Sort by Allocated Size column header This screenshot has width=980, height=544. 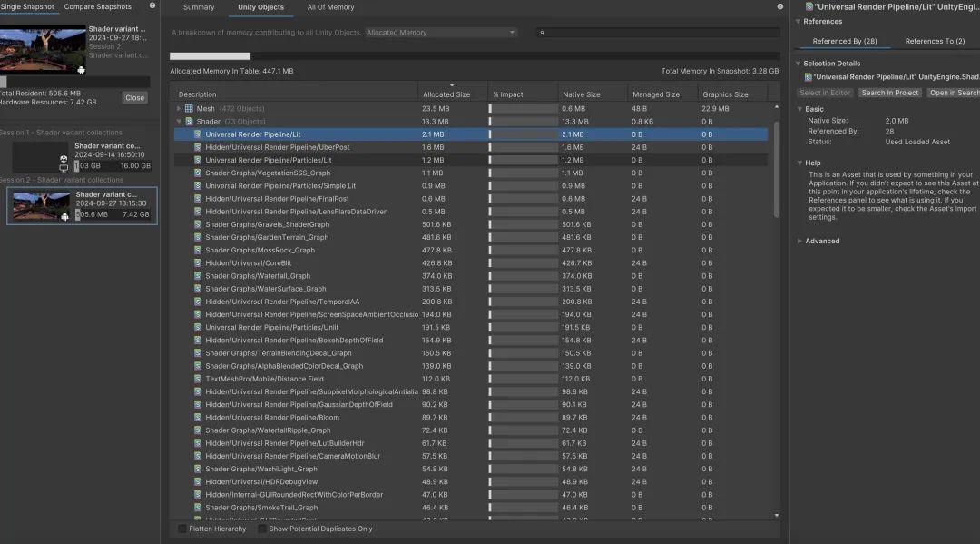pyautogui.click(x=452, y=94)
